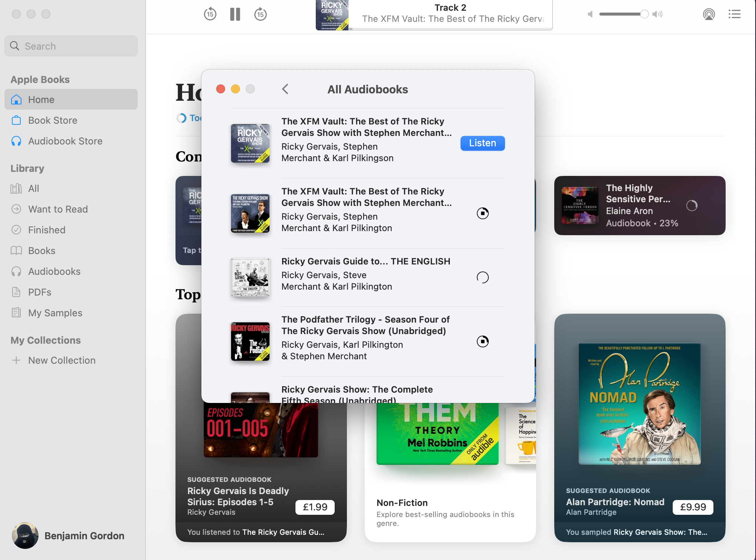Screen dimensions: 756x560
Task: Open the Want to Read list
Action: click(58, 209)
